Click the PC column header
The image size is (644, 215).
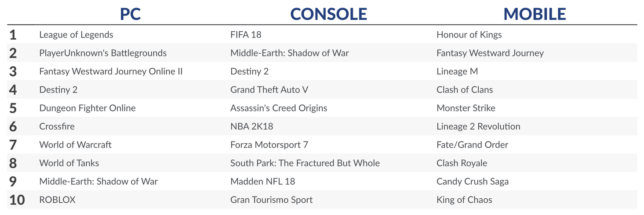130,14
